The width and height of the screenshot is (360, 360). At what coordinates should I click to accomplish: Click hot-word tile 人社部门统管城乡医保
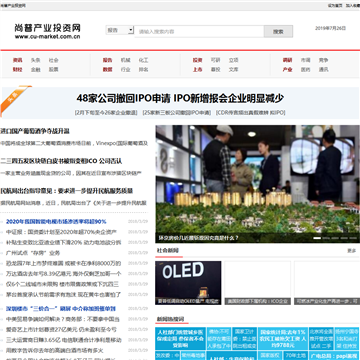[180, 338]
